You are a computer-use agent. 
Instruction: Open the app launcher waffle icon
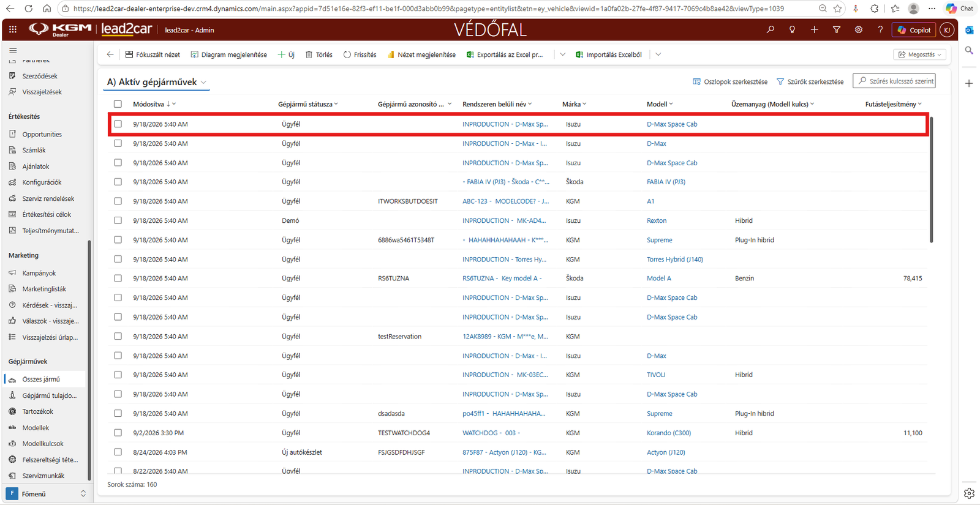tap(13, 29)
